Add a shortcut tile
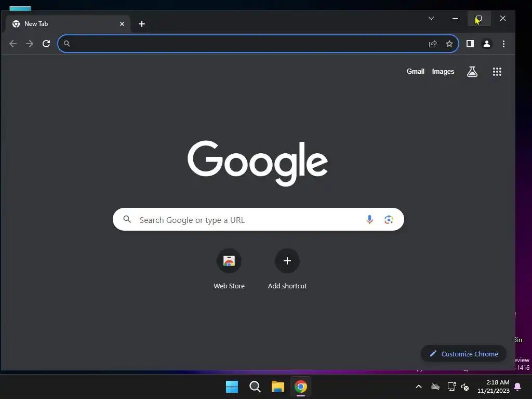Screen dimensions: 532x399 tap(287, 269)
